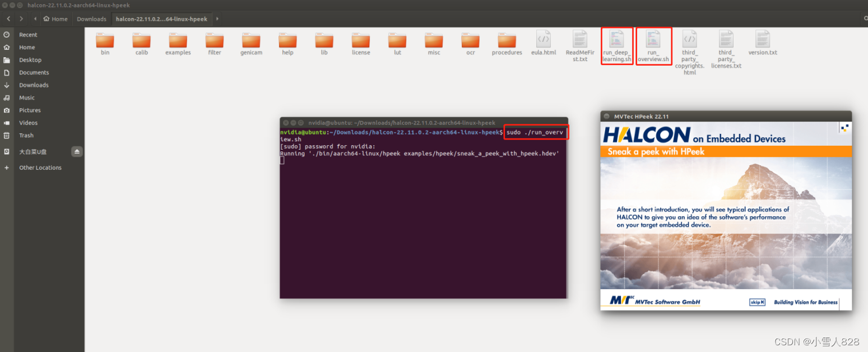
Task: Open the genicam folder
Action: click(x=251, y=40)
